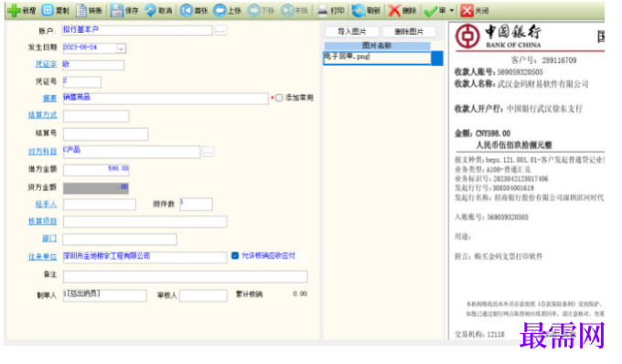This screenshot has width=622, height=364.
Task: Click the 删除图片 button
Action: (409, 31)
